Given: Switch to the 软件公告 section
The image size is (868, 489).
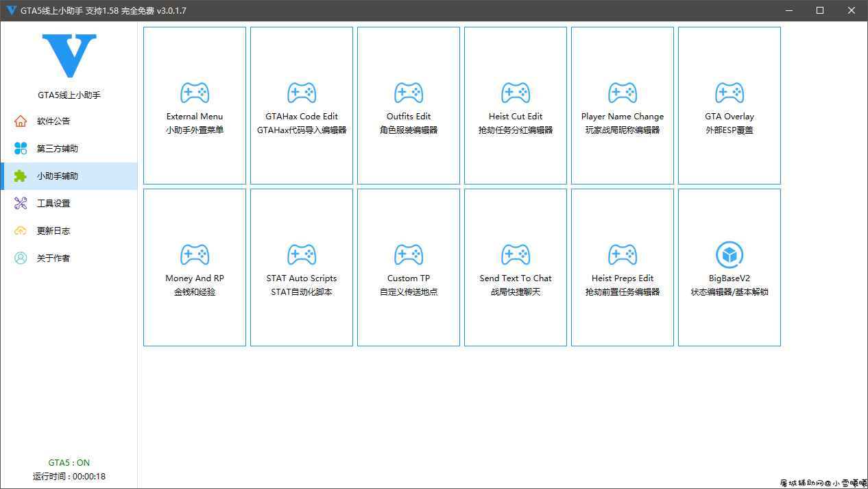Looking at the screenshot, I should 69,121.
